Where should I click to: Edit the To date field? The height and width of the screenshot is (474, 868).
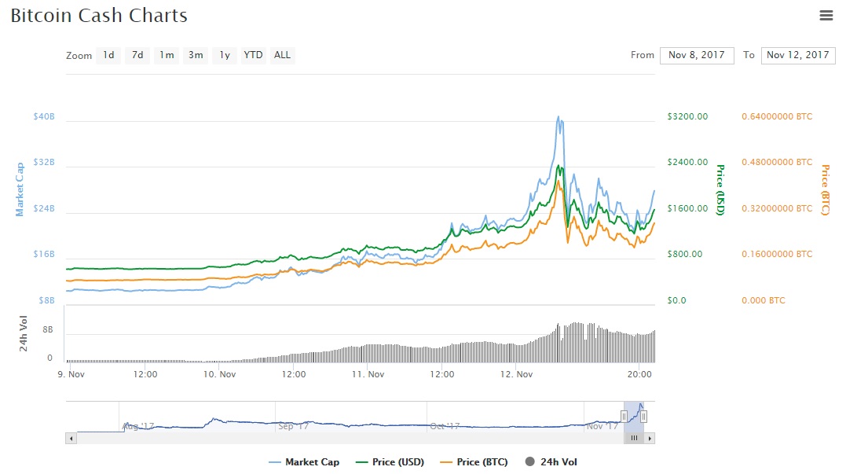pos(798,55)
